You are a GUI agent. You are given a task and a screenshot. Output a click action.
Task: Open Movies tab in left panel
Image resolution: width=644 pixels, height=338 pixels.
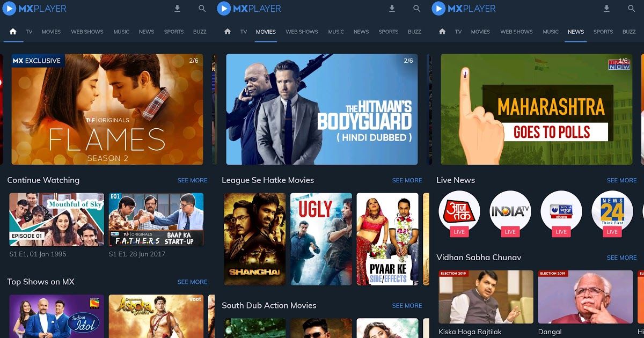click(x=51, y=32)
